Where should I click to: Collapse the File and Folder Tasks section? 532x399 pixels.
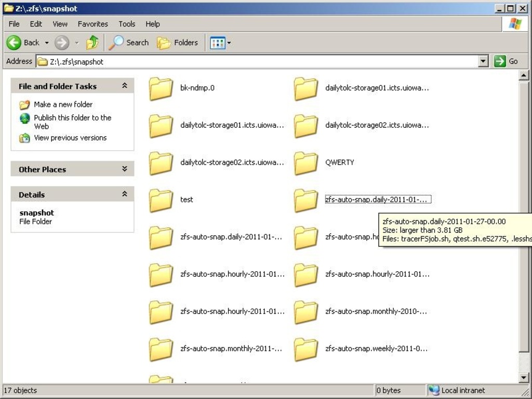pyautogui.click(x=124, y=86)
